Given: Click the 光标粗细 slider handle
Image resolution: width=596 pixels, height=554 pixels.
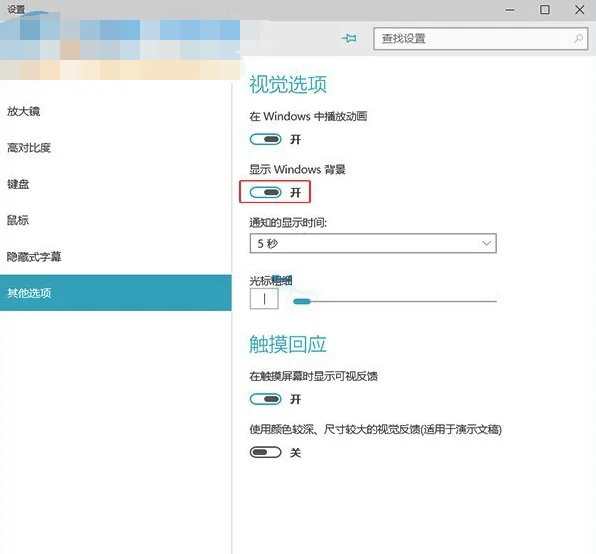Looking at the screenshot, I should (x=302, y=301).
